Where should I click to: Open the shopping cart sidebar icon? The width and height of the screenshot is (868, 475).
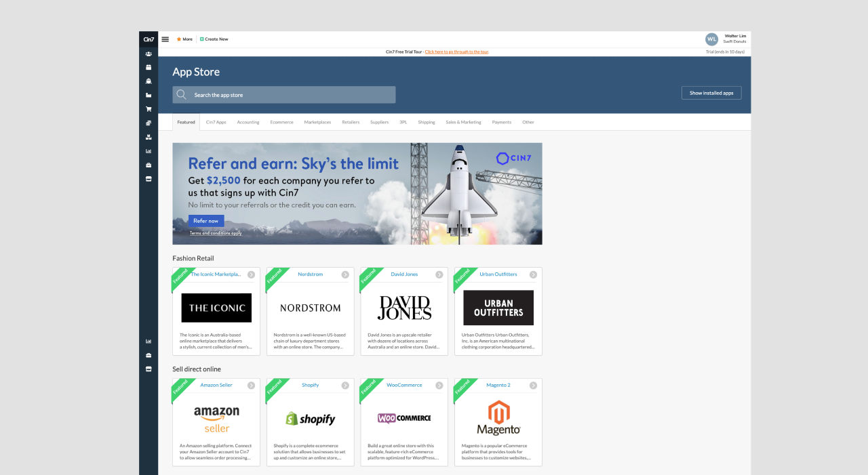149,109
